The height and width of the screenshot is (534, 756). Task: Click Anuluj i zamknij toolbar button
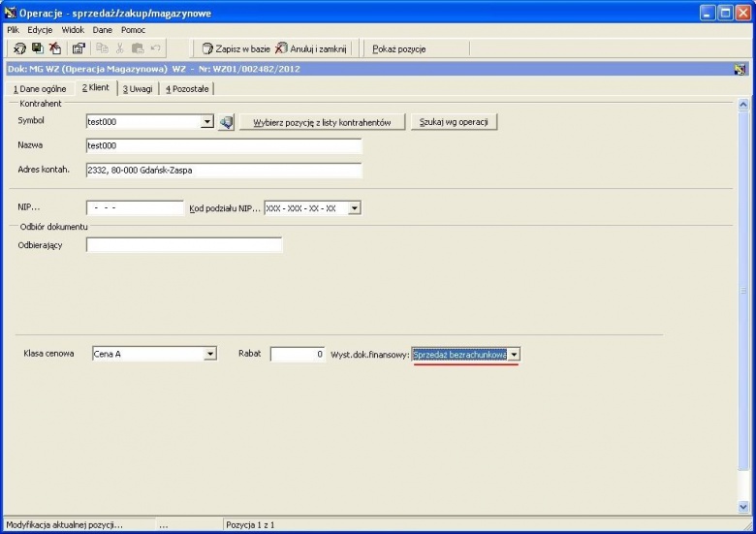[x=311, y=48]
